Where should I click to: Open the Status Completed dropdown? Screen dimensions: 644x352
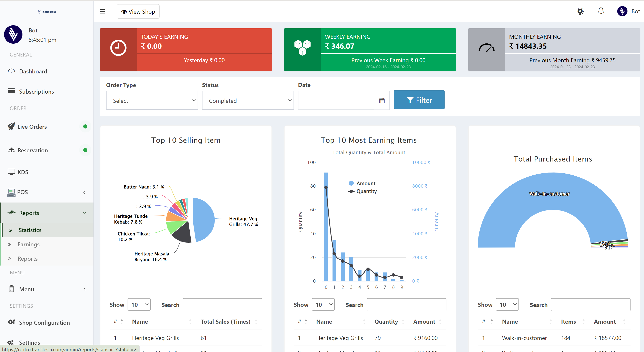point(248,100)
